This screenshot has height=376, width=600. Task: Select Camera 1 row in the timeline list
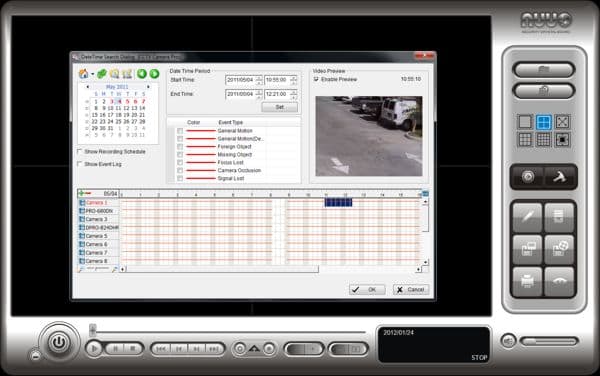(x=99, y=203)
